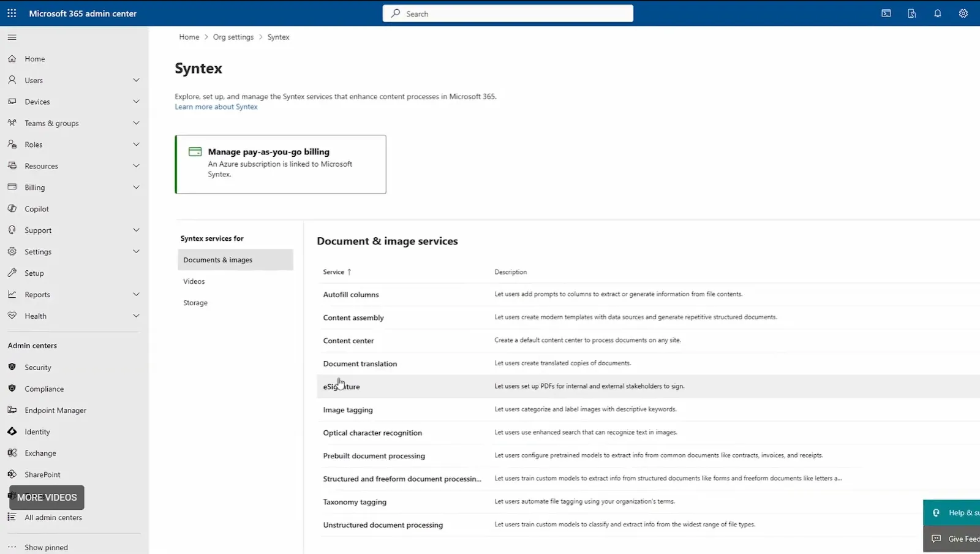
Task: Expand the Health menu chevron
Action: 136,316
